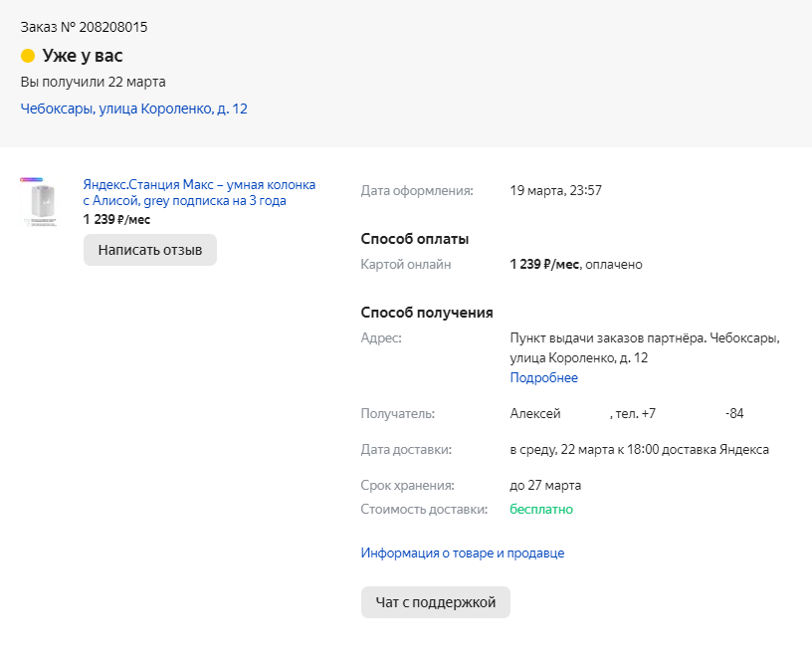Select the order number Заказ № 208208015
This screenshot has height=664, width=812.
(84, 27)
